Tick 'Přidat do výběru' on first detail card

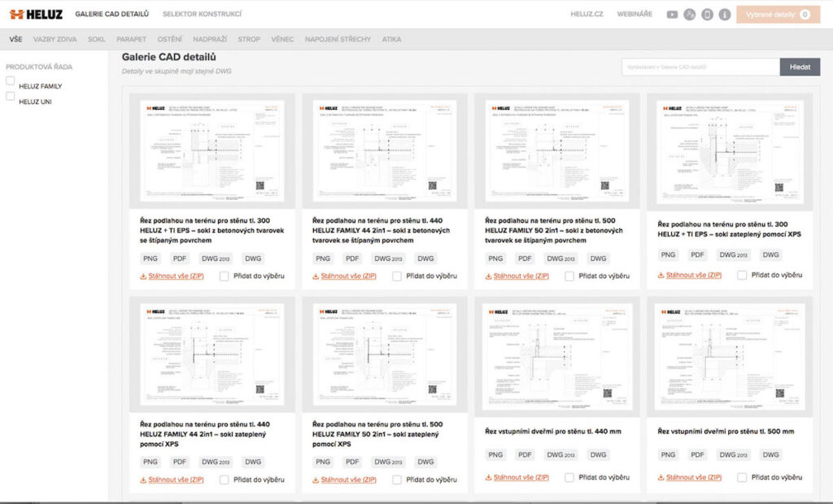coord(225,276)
